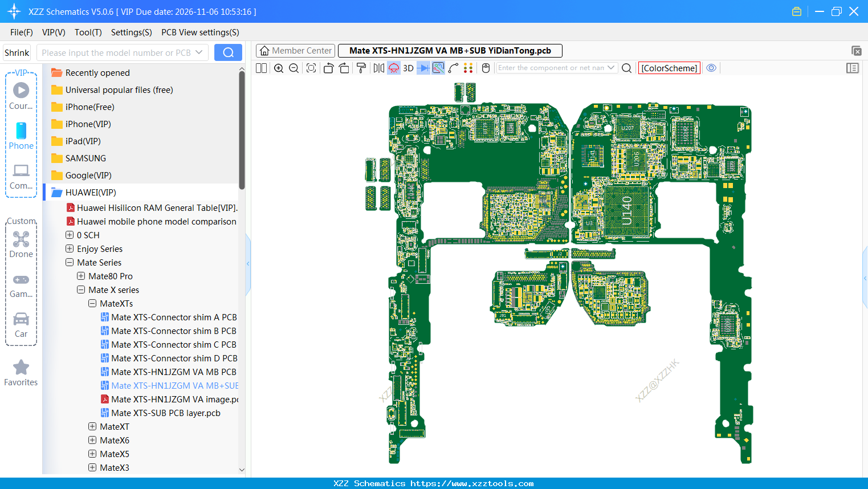Viewport: 868px width, 489px height.
Task: Click the Member Center button
Action: tap(295, 51)
